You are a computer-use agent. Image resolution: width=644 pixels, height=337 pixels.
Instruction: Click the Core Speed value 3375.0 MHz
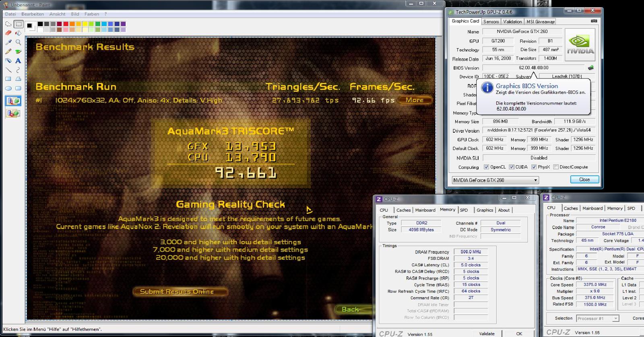pos(595,284)
